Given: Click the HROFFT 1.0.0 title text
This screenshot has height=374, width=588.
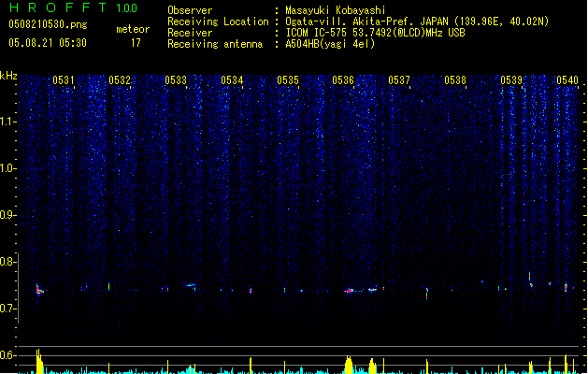Looking at the screenshot, I should (x=73, y=7).
